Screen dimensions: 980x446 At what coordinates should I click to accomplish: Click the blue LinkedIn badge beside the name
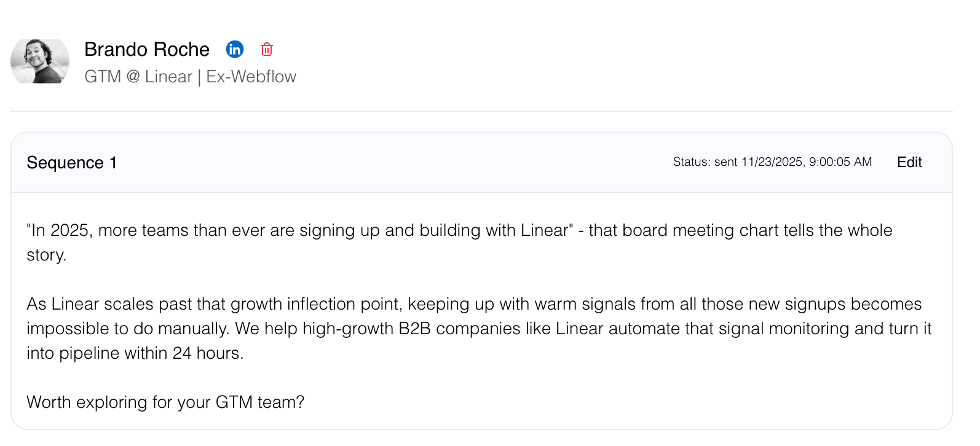click(x=235, y=49)
